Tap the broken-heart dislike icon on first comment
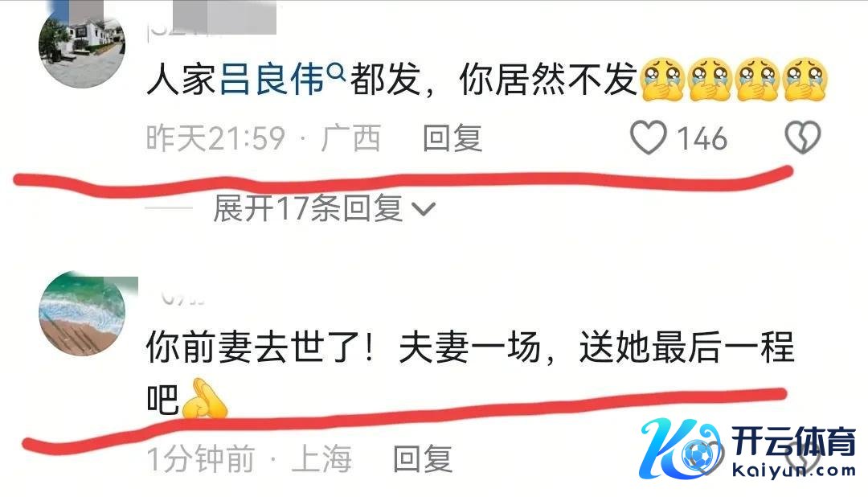 803,137
